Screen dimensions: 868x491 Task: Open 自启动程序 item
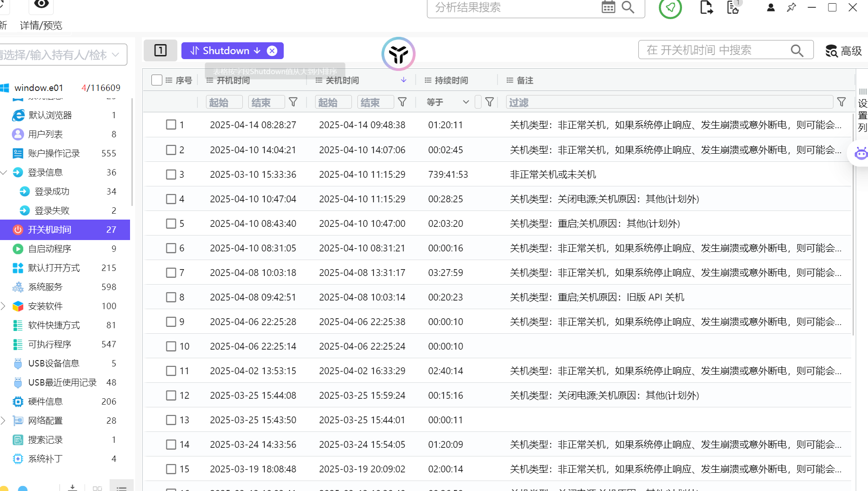[x=65, y=249]
